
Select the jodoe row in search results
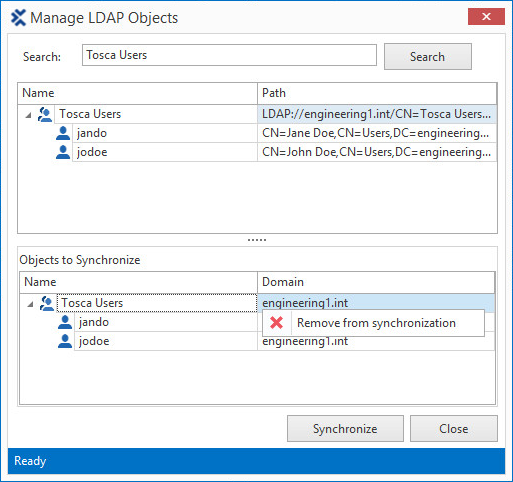pyautogui.click(x=276, y=152)
